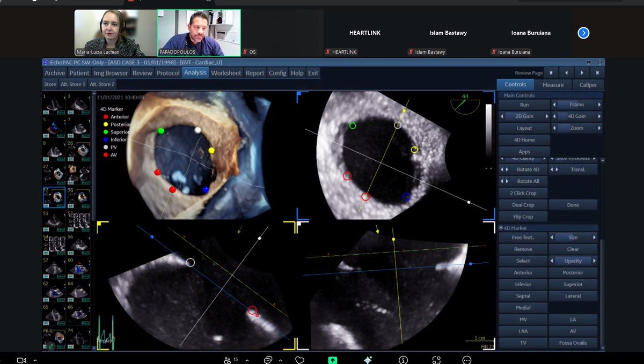
Task: Open the Patient menu tab
Action: (x=79, y=73)
